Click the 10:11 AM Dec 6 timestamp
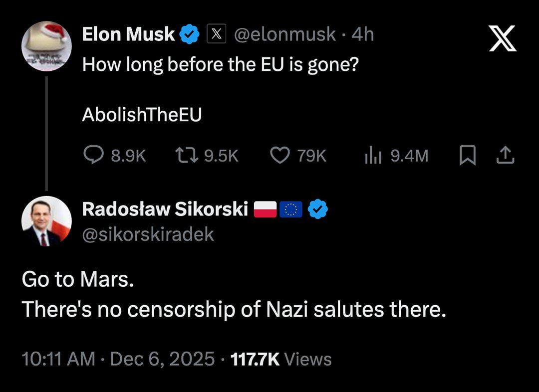The image size is (539, 392). pyautogui.click(x=119, y=359)
